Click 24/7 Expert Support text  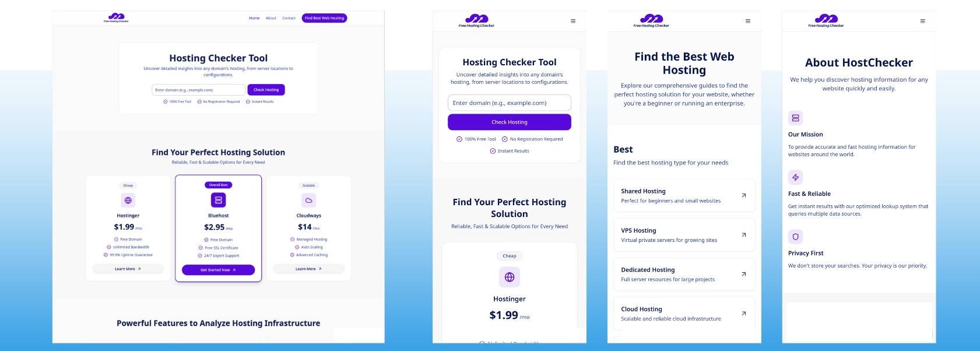pyautogui.click(x=222, y=256)
